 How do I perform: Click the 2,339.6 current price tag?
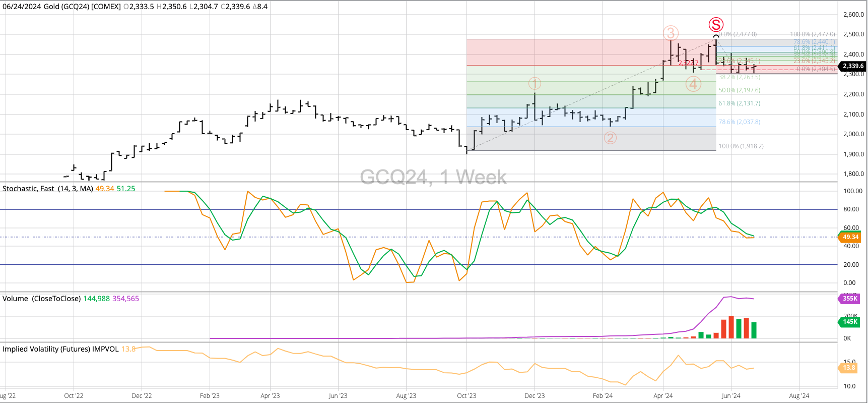[x=852, y=66]
